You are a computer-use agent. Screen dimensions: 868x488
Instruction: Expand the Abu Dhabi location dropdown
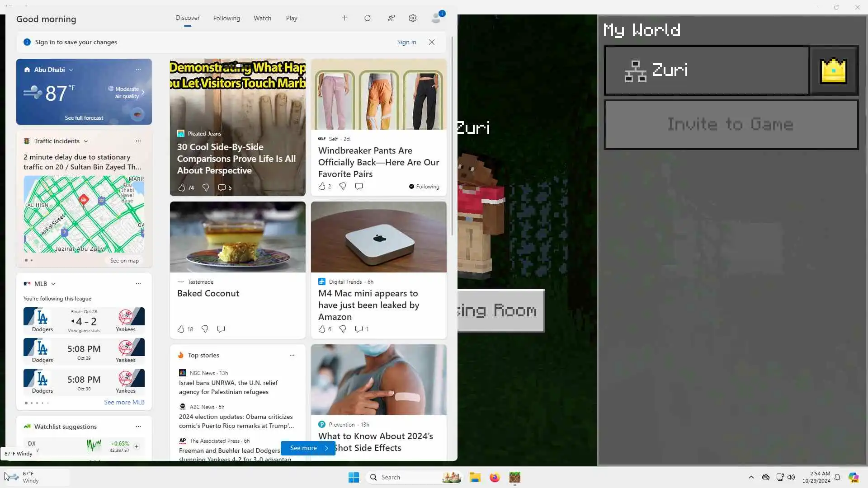pos(71,70)
